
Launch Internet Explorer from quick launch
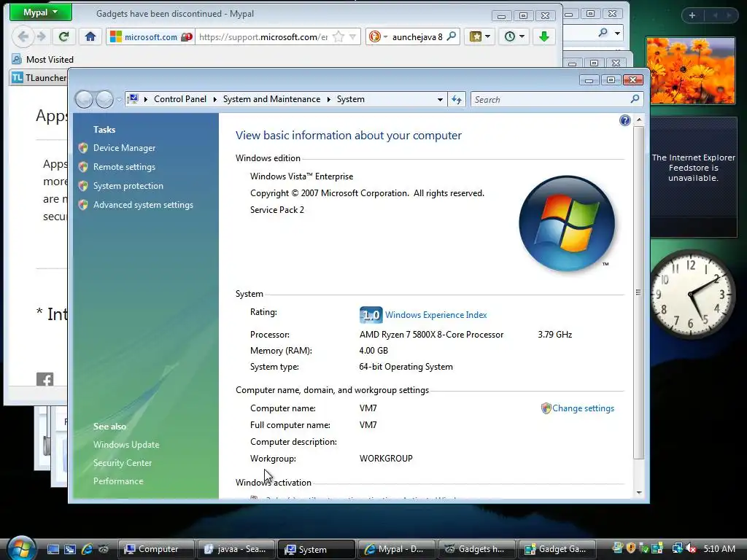click(87, 549)
